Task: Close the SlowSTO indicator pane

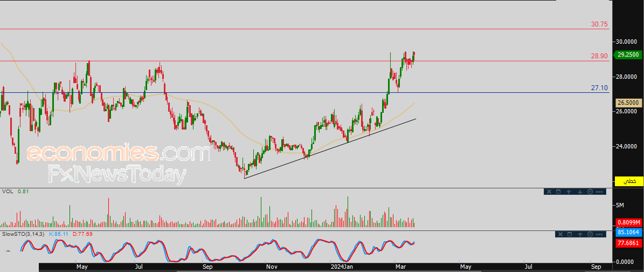Action: coord(559,234)
